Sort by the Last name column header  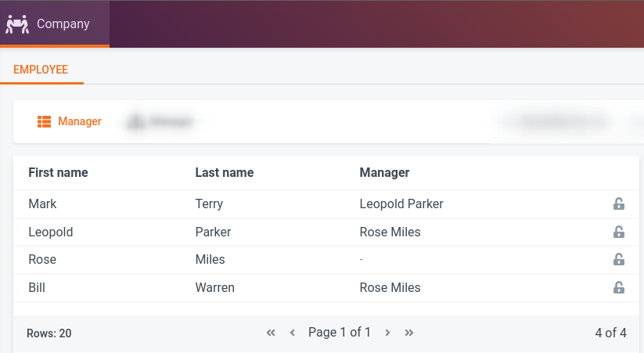click(x=224, y=172)
